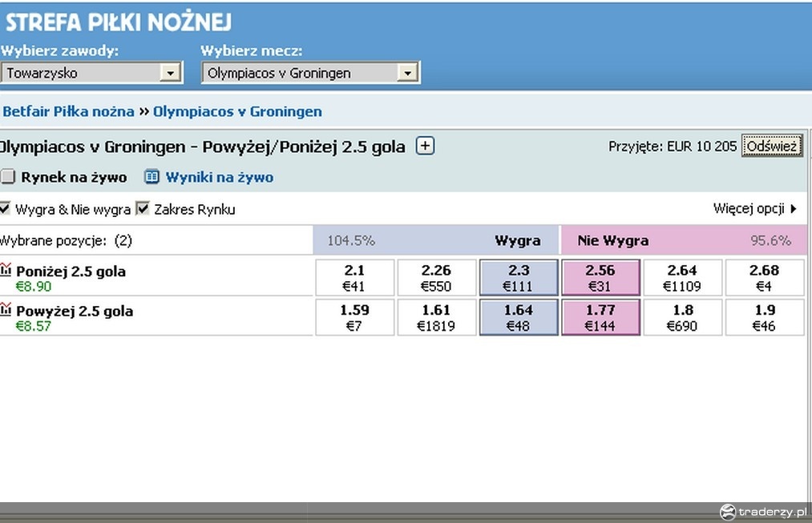Screen dimensions: 812x523
Task: Click the Powyżej 2.5 gola selection name
Action: [x=75, y=311]
